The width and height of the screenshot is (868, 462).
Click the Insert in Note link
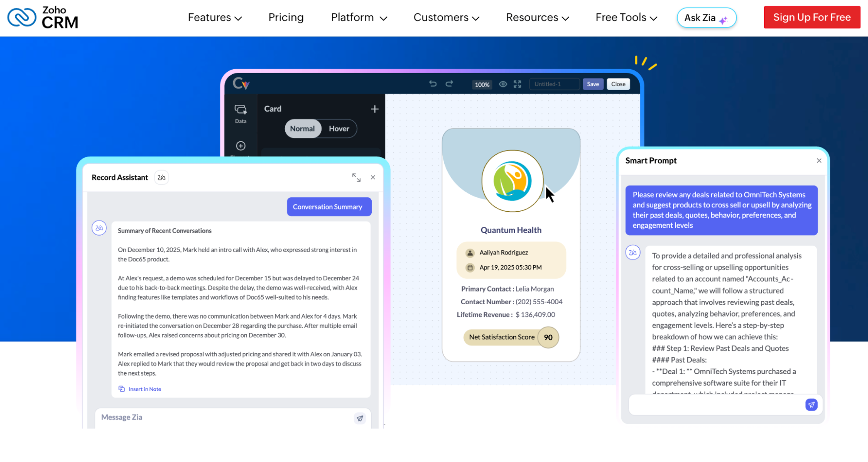[145, 389]
